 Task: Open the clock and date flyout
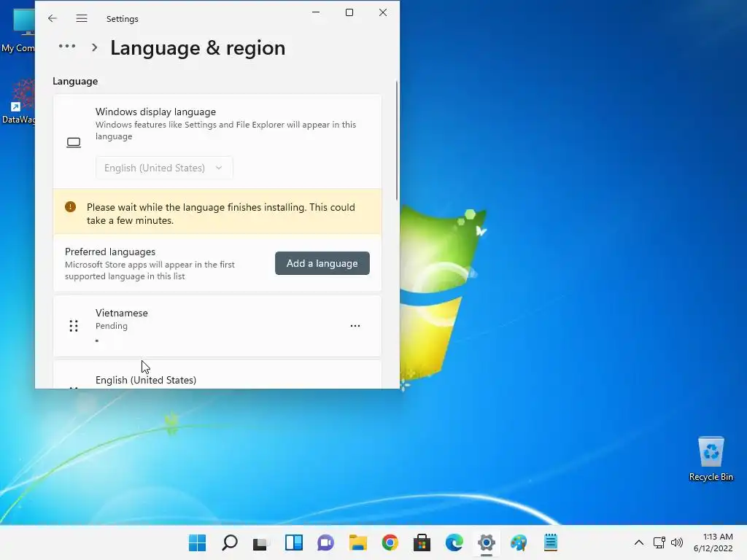[x=713, y=542]
